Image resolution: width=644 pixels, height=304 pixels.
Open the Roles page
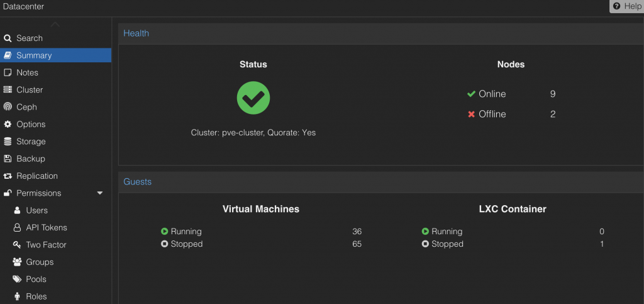(55, 296)
